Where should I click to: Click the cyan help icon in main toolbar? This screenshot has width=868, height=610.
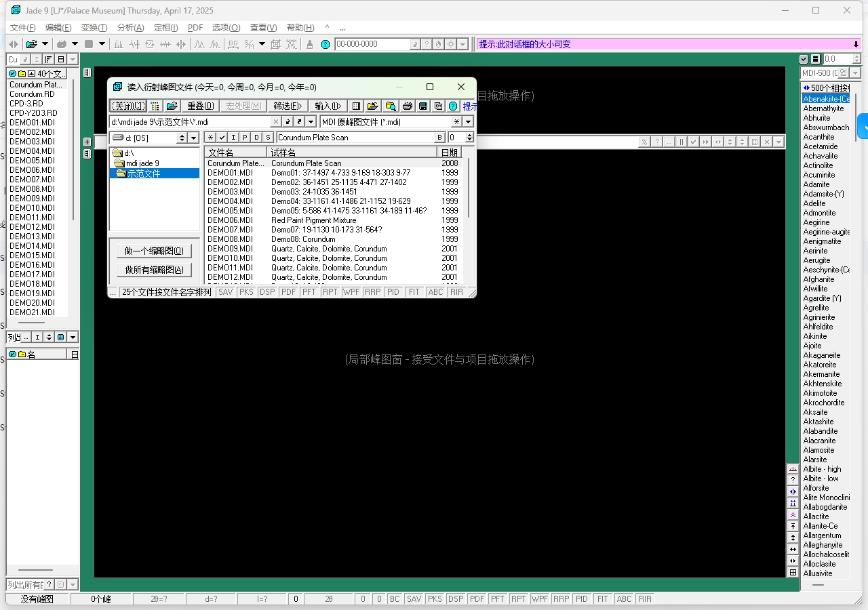[325, 44]
